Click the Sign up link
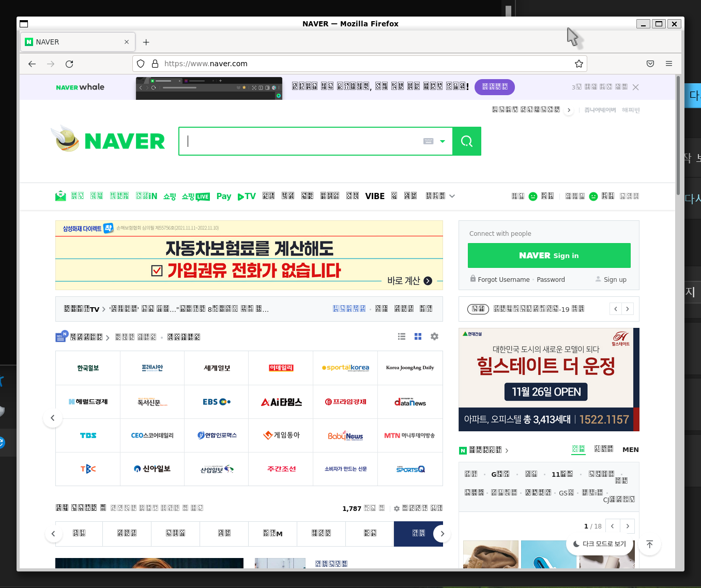Screen dimensions: 701x588 pos(615,279)
